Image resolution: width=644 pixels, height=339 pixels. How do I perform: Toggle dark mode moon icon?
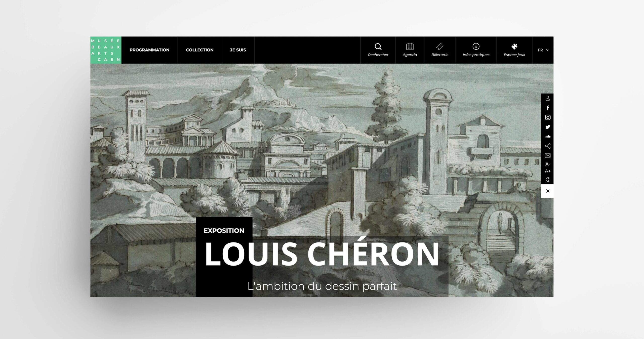coord(548,180)
